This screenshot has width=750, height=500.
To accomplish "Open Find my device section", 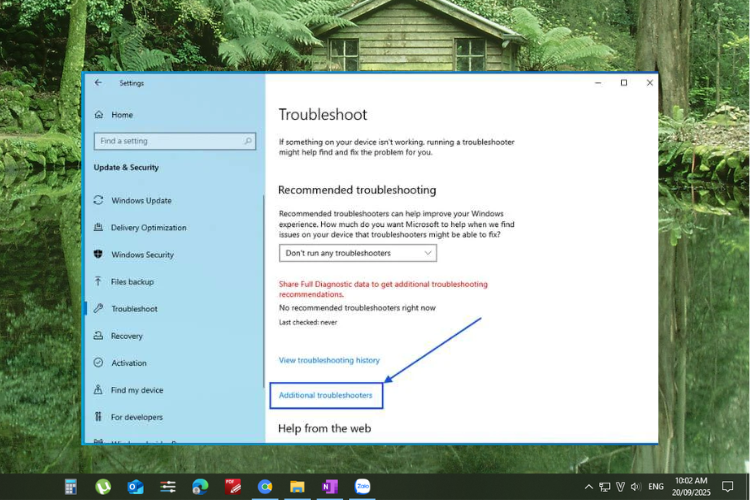I will click(x=137, y=390).
